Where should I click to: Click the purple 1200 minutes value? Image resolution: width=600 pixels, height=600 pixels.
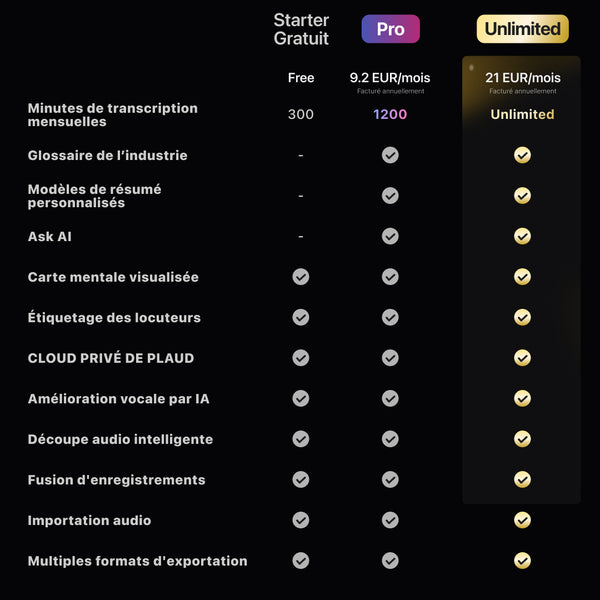point(390,114)
